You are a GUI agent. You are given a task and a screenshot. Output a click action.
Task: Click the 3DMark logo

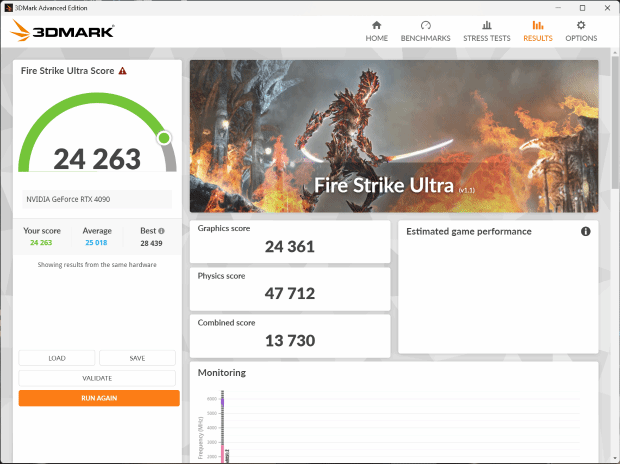tap(62, 30)
